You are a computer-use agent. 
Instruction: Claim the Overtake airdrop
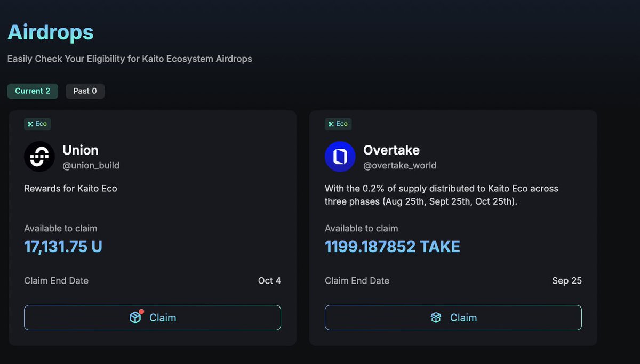[453, 318]
